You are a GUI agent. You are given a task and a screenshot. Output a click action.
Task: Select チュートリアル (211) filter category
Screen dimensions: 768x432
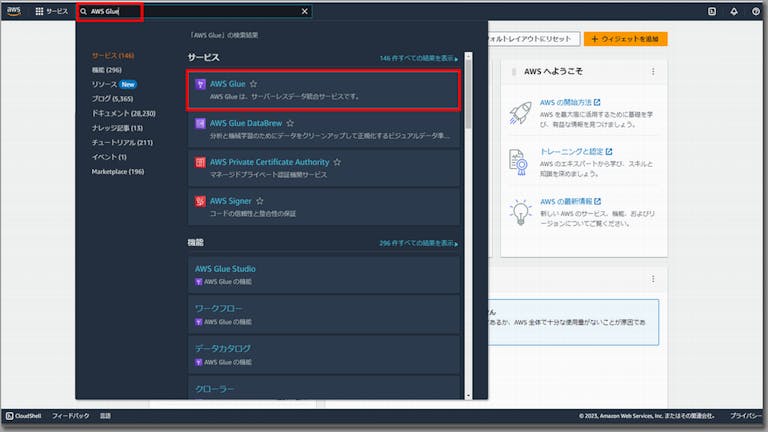point(122,143)
